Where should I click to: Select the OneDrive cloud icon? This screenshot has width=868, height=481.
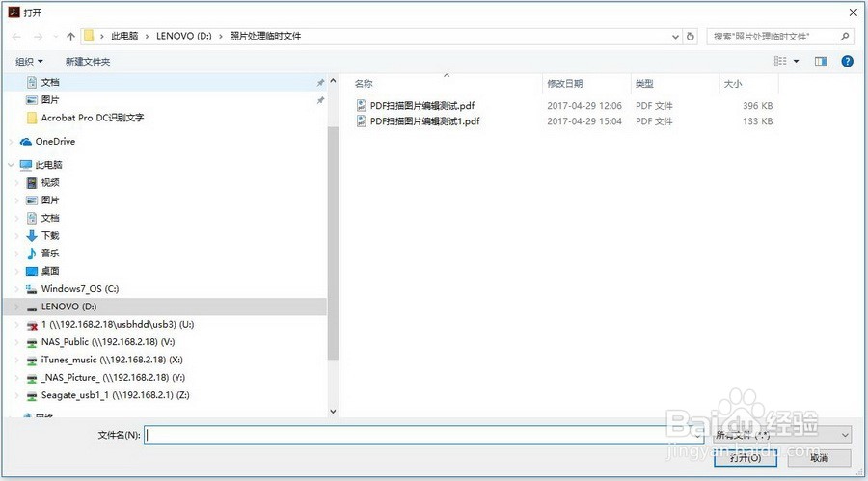[25, 142]
